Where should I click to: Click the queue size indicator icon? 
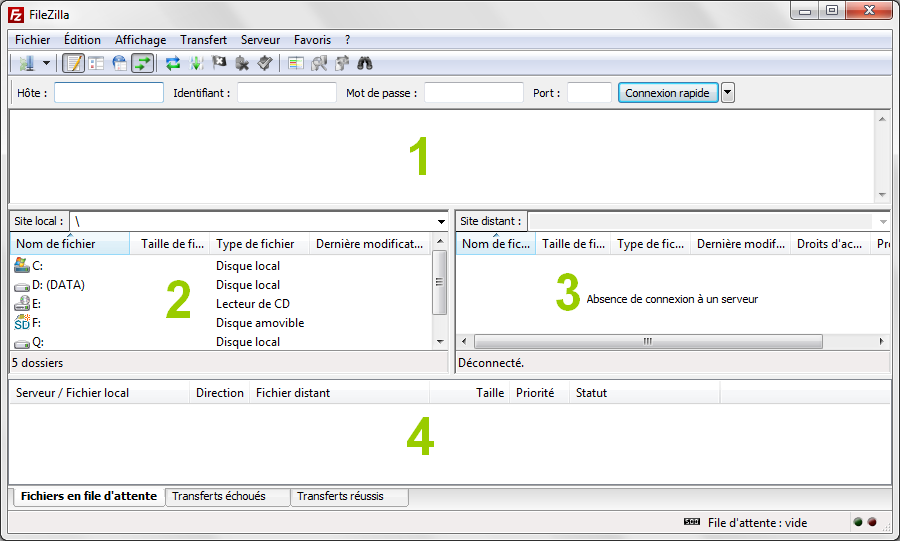(692, 521)
